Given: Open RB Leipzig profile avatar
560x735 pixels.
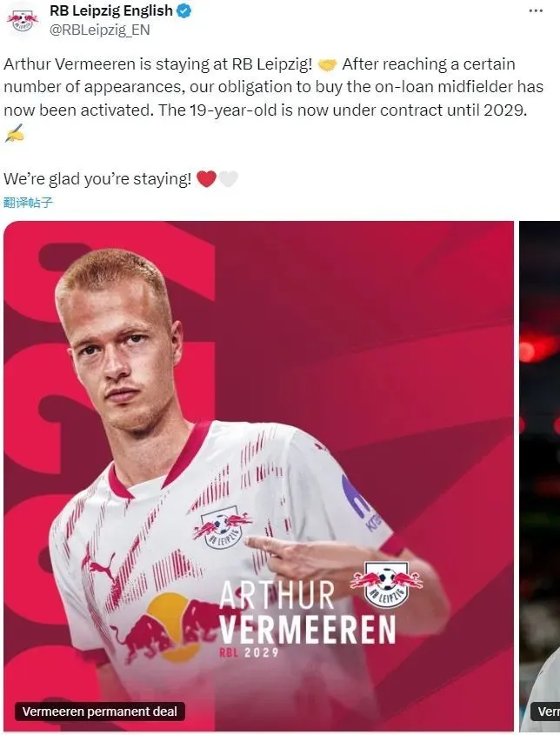Looking at the screenshot, I should 22,20.
